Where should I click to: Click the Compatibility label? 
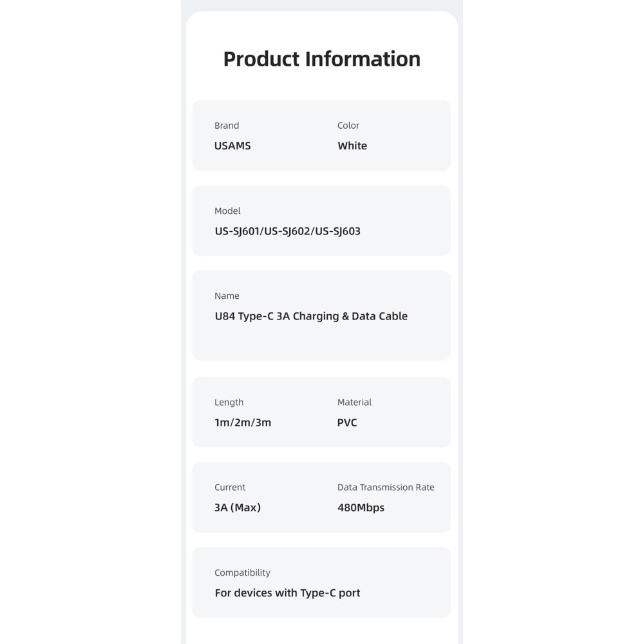coord(242,573)
